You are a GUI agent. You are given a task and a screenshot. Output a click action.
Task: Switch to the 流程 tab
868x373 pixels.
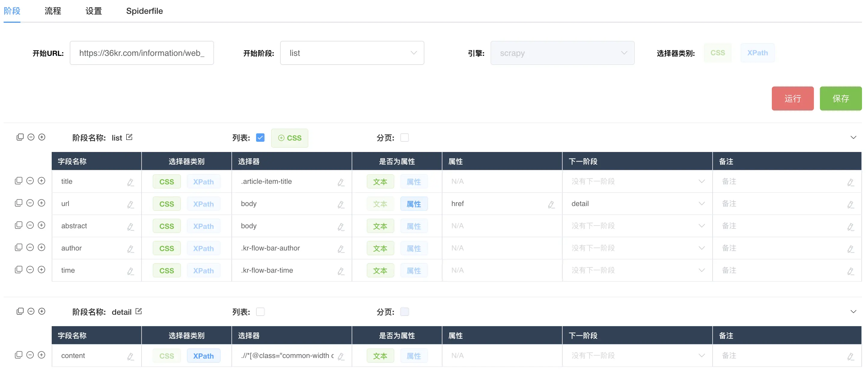pos(53,11)
